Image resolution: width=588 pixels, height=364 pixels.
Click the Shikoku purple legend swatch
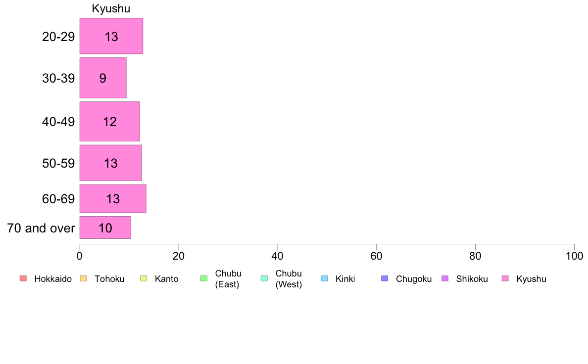coord(445,278)
